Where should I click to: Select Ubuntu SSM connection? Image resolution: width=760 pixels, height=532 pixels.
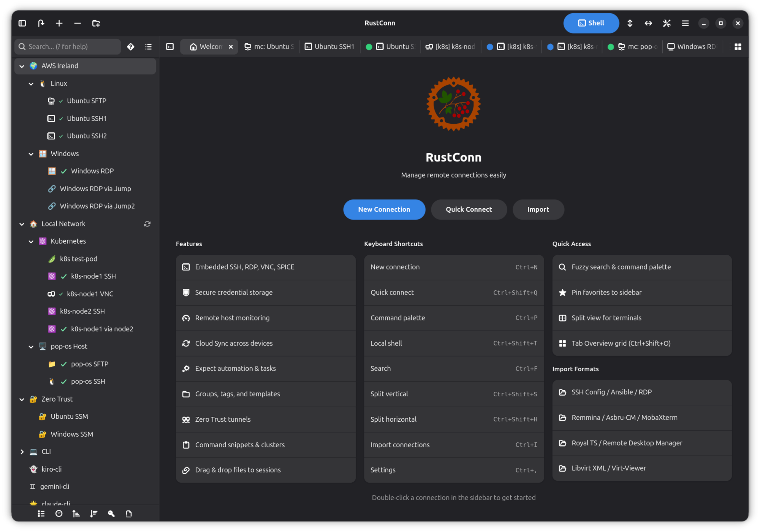point(85,416)
